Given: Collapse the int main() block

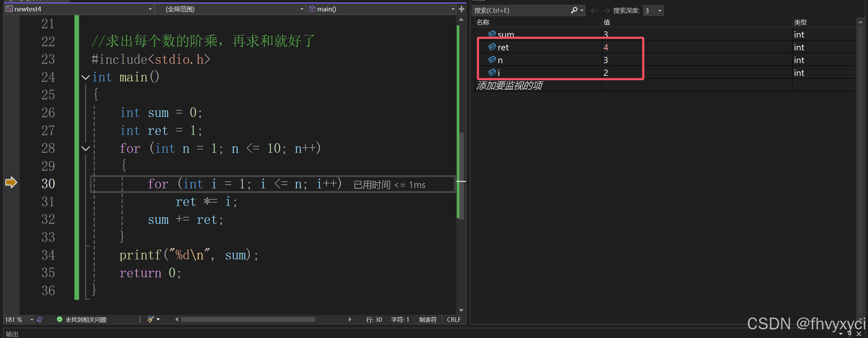Looking at the screenshot, I should [86, 77].
